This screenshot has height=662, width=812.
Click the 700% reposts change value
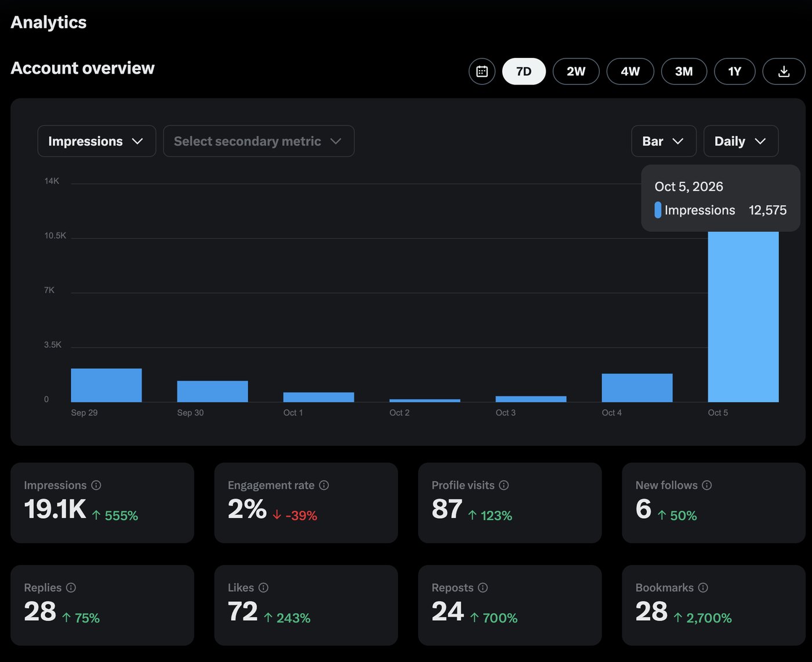pos(500,618)
